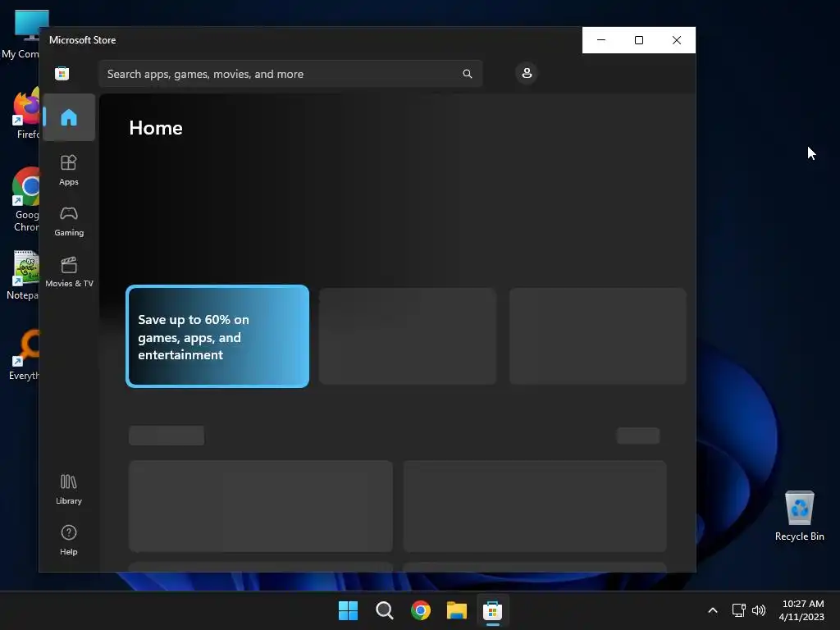Focus the Search apps, games, movies field
The image size is (840, 630).
[290, 74]
